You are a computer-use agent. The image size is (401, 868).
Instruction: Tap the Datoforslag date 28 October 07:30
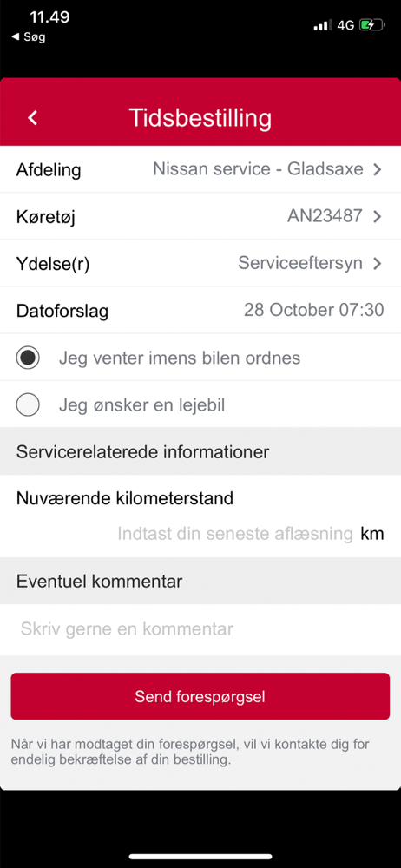pyautogui.click(x=314, y=310)
